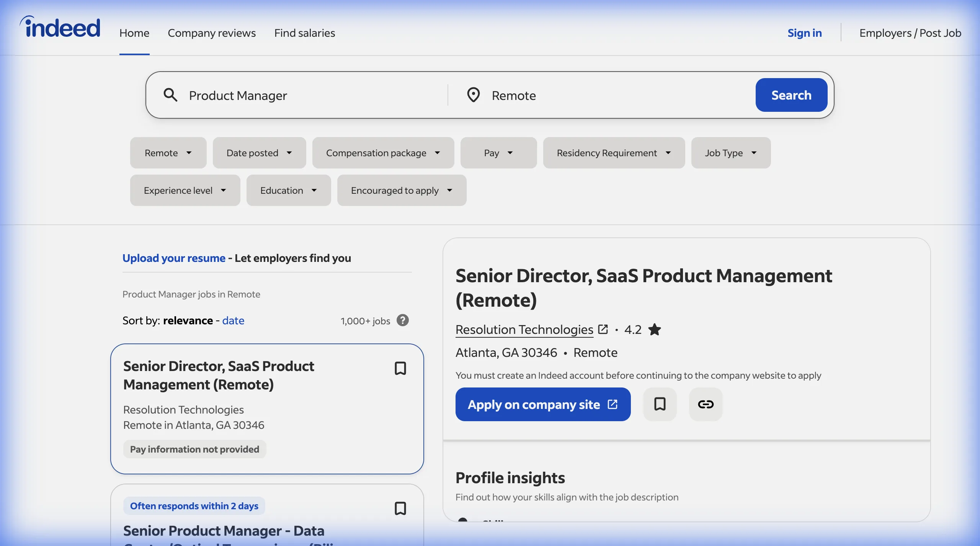Image resolution: width=980 pixels, height=546 pixels.
Task: Click the Search button
Action: point(791,95)
